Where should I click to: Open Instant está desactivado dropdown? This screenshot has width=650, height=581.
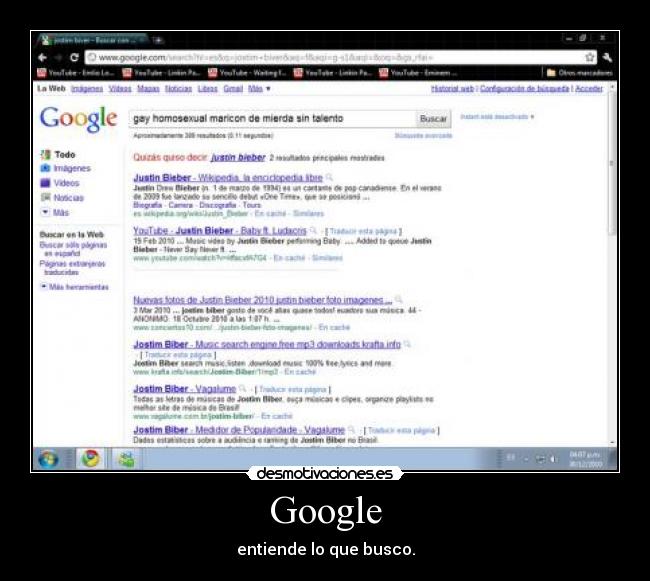(497, 117)
